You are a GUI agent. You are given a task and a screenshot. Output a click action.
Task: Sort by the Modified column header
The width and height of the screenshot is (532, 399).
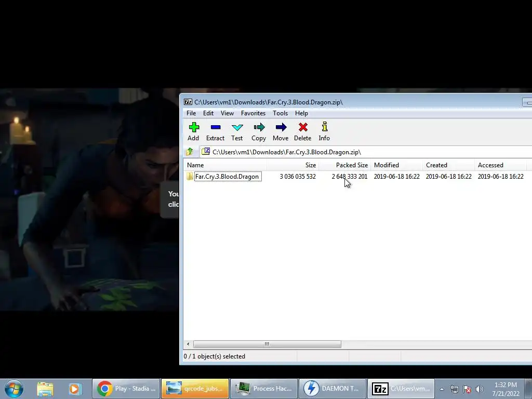tap(396, 165)
